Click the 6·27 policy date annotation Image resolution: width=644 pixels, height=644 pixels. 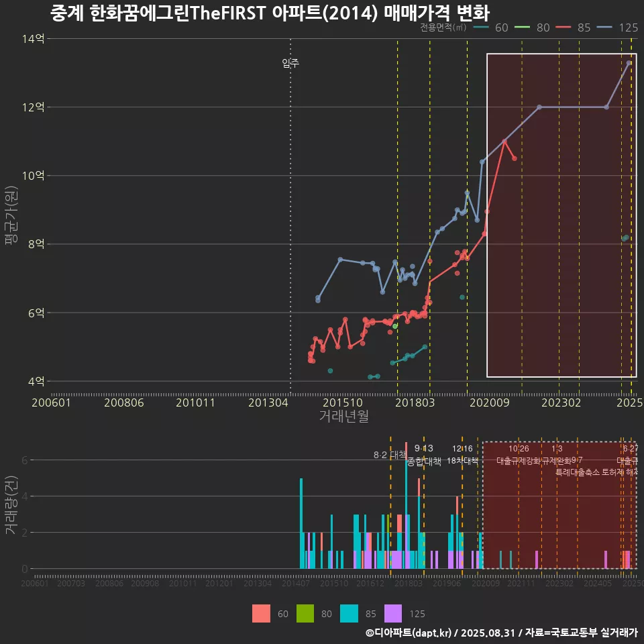631,449
